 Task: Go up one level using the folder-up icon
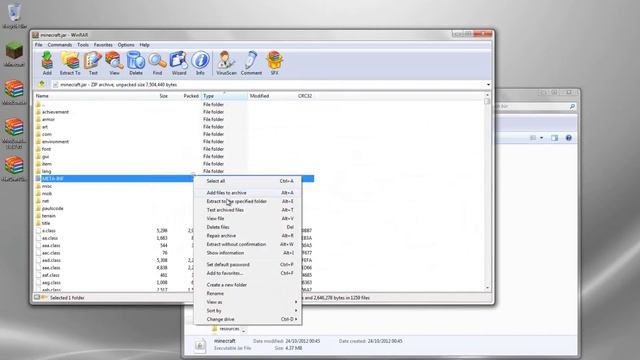(41, 84)
